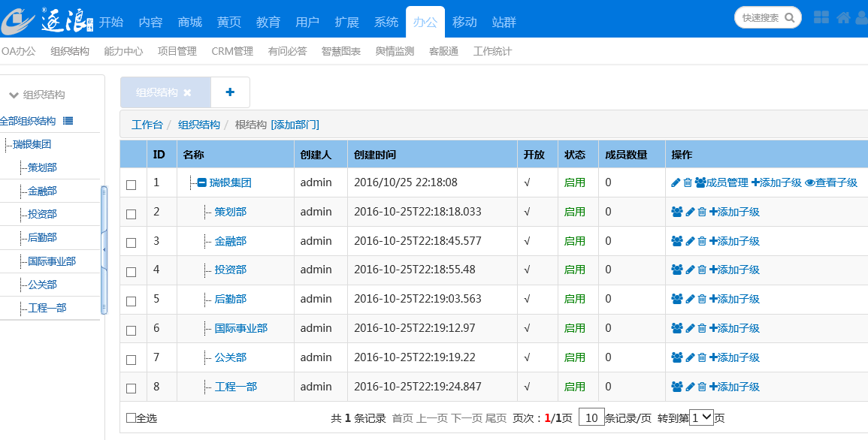Delete 策划部 row with trash icon
The image size is (868, 440).
point(702,212)
